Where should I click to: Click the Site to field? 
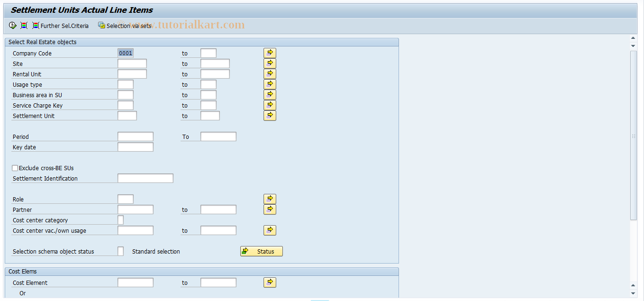[215, 64]
